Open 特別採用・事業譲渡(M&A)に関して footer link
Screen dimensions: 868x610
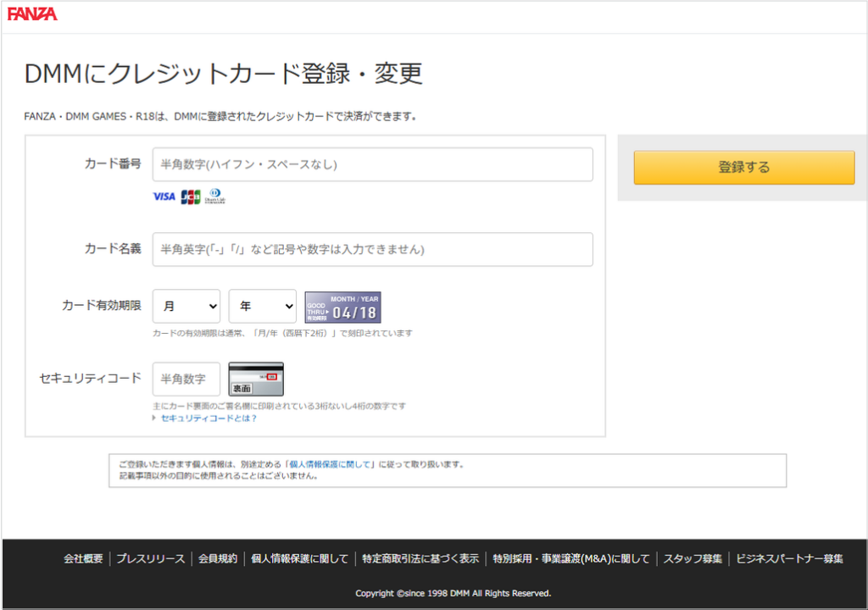click(571, 559)
